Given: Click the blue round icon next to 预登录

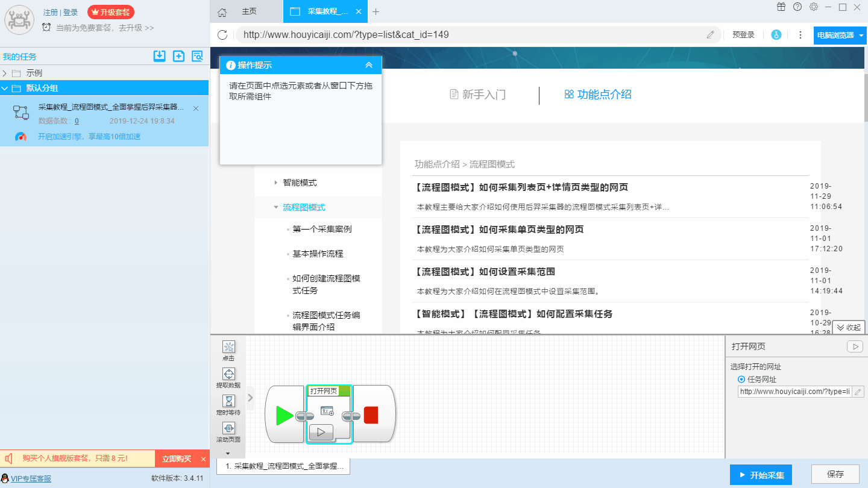Looking at the screenshot, I should click(776, 35).
